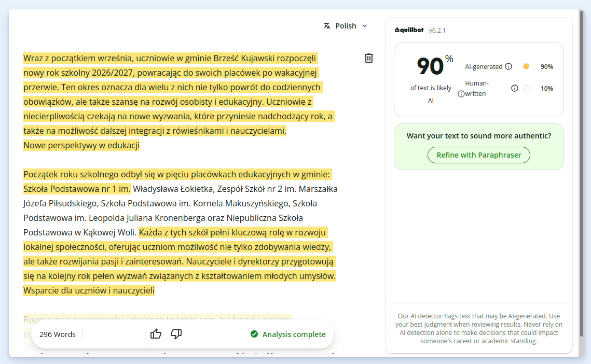Expand the chevron next to Polish
This screenshot has width=591, height=364.
tap(364, 26)
